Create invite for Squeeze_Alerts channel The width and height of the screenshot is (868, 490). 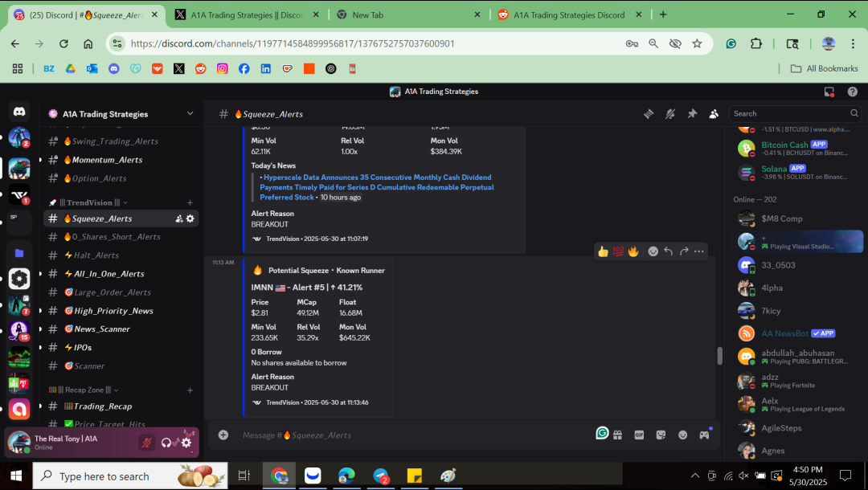[178, 219]
